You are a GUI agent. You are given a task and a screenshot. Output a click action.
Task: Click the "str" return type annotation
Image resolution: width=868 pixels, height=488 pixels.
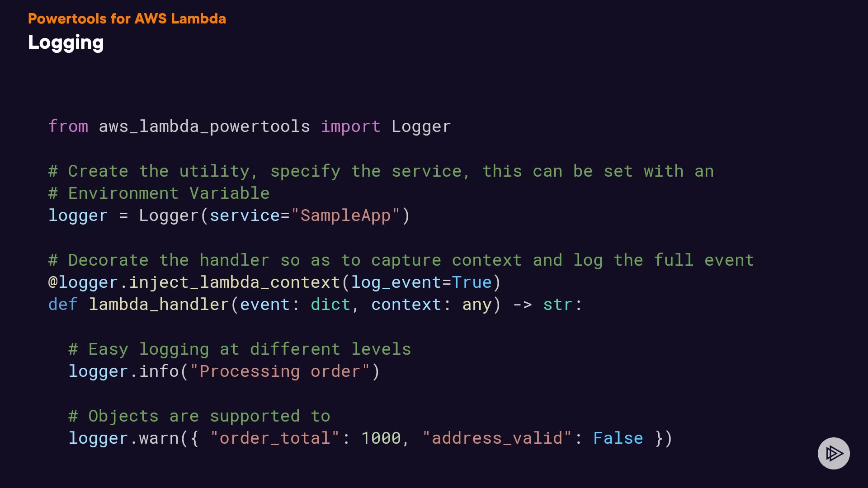pyautogui.click(x=557, y=305)
